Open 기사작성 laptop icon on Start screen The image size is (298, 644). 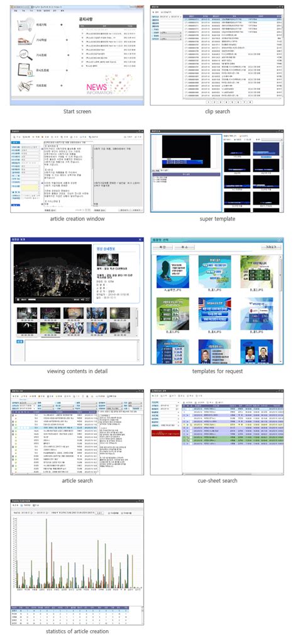pyautogui.click(x=25, y=41)
